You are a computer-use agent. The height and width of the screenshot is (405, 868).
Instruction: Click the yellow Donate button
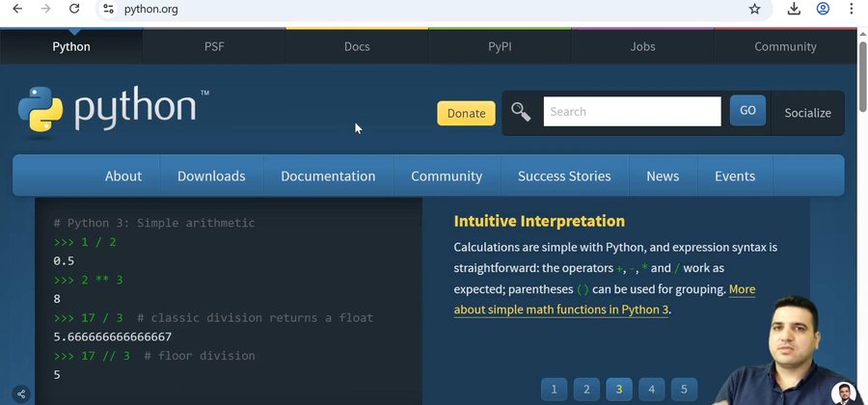(466, 114)
